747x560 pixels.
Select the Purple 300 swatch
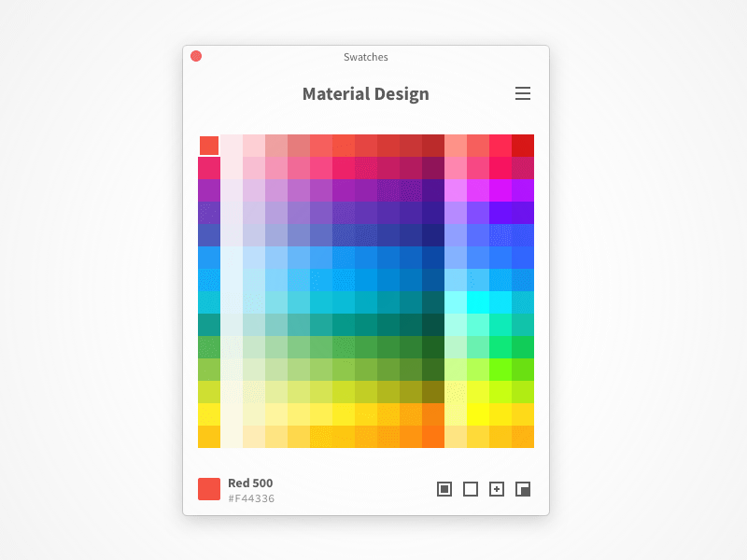click(x=299, y=190)
